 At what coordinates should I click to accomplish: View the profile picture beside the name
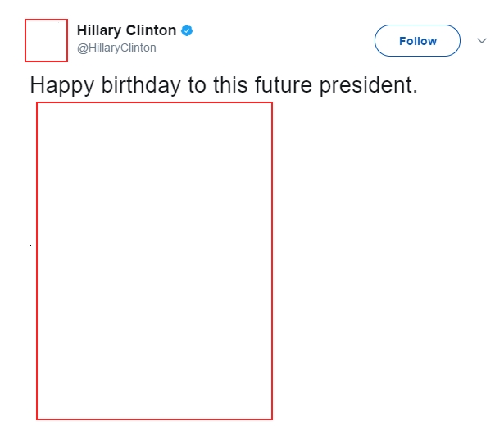46,40
